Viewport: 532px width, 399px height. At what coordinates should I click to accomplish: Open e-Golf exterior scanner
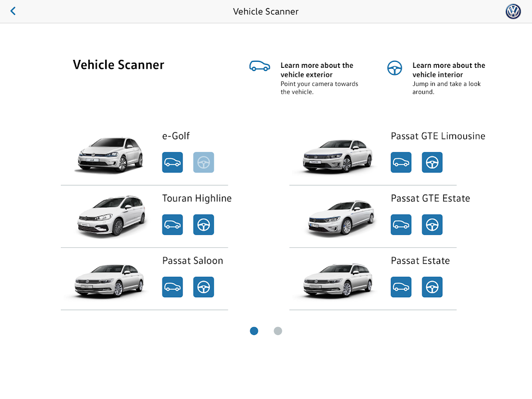[x=173, y=162]
